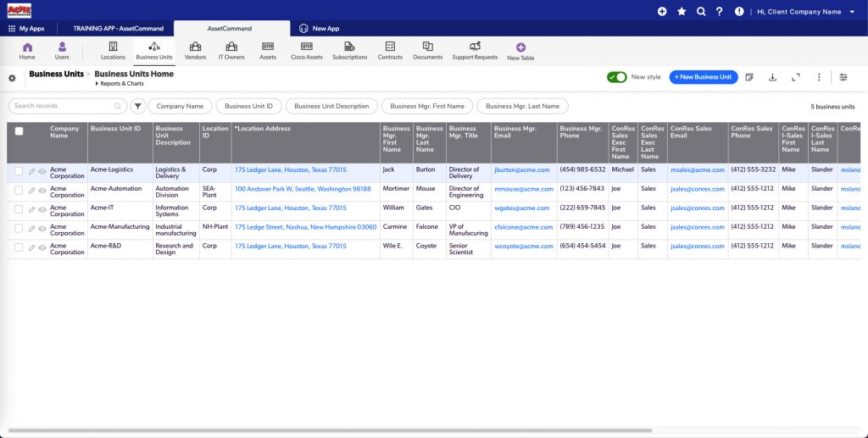Click the edit note icon beside New Business Unit

point(749,77)
